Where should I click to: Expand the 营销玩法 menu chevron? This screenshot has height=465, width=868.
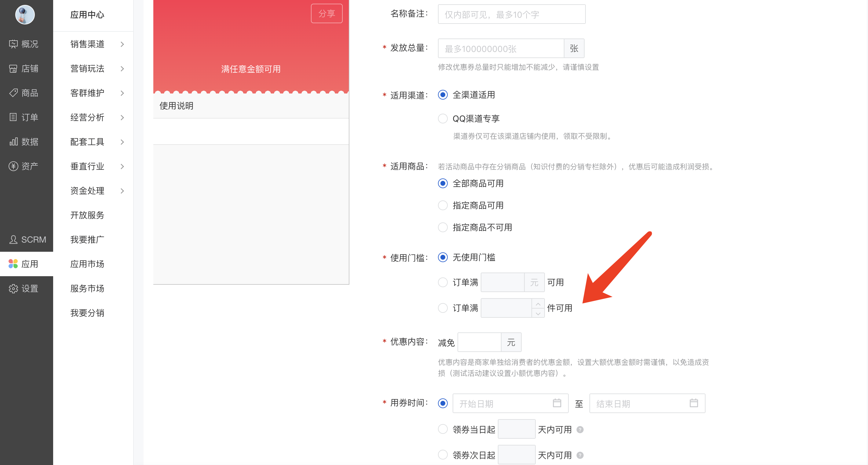[122, 69]
